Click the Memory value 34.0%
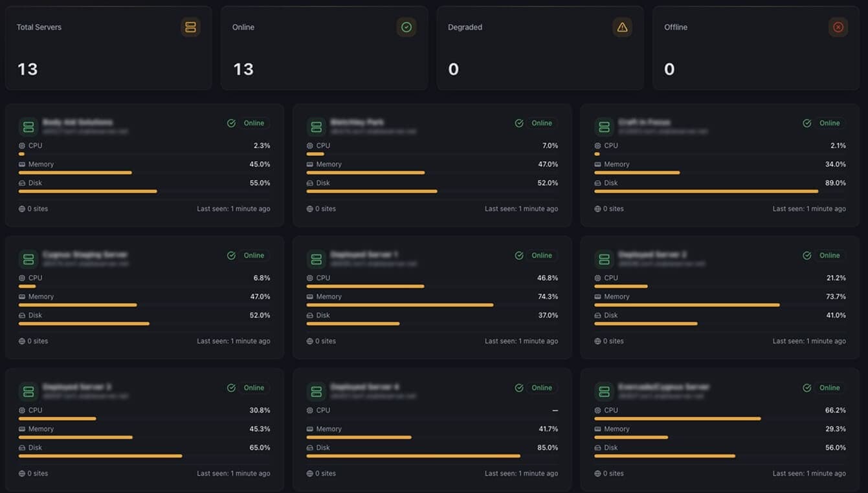The height and width of the screenshot is (493, 868). 836,164
